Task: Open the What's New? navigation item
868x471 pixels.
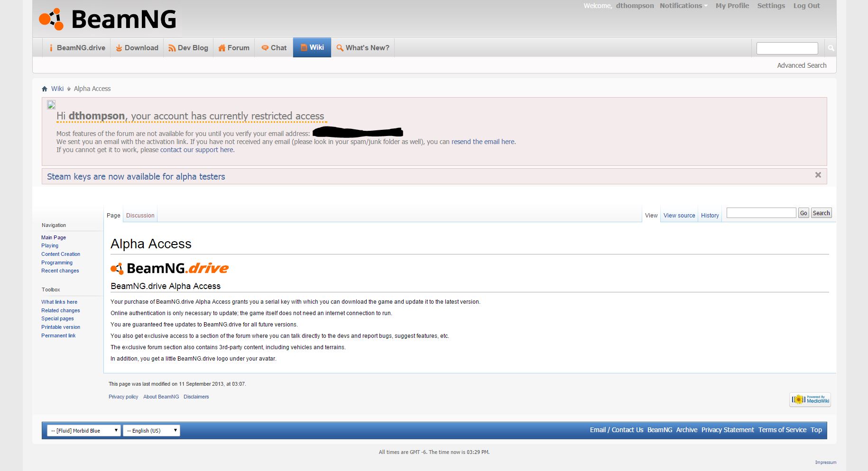Action: click(363, 48)
